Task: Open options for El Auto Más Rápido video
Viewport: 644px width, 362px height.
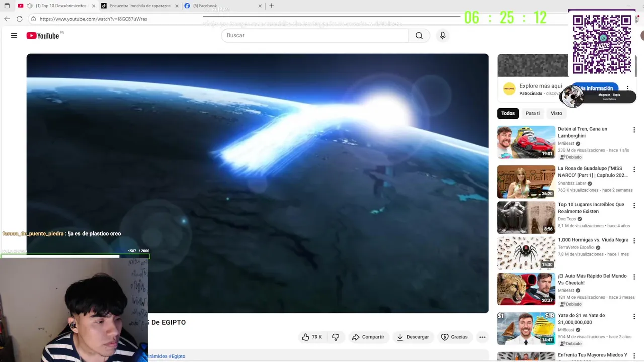Action: 634,277
